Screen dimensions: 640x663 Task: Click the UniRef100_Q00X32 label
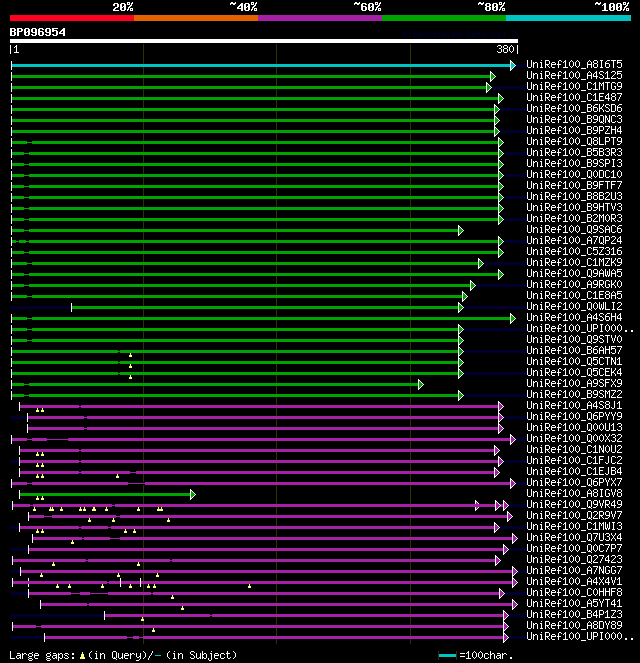(574, 438)
